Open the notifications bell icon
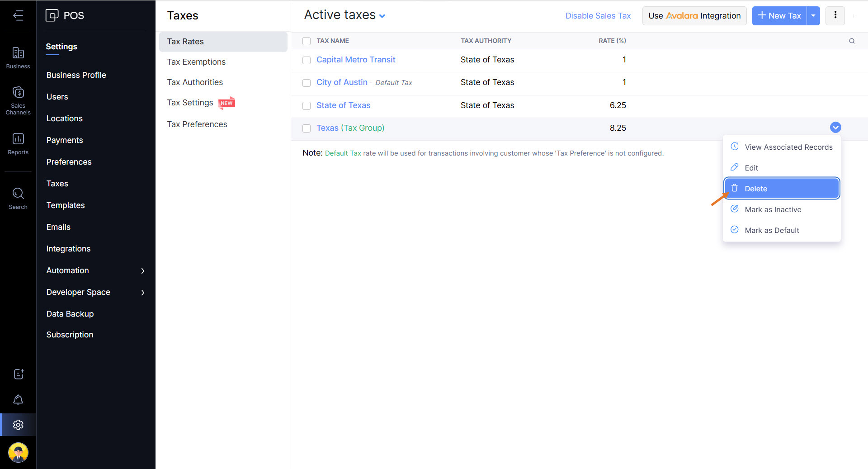The height and width of the screenshot is (469, 868). click(18, 400)
